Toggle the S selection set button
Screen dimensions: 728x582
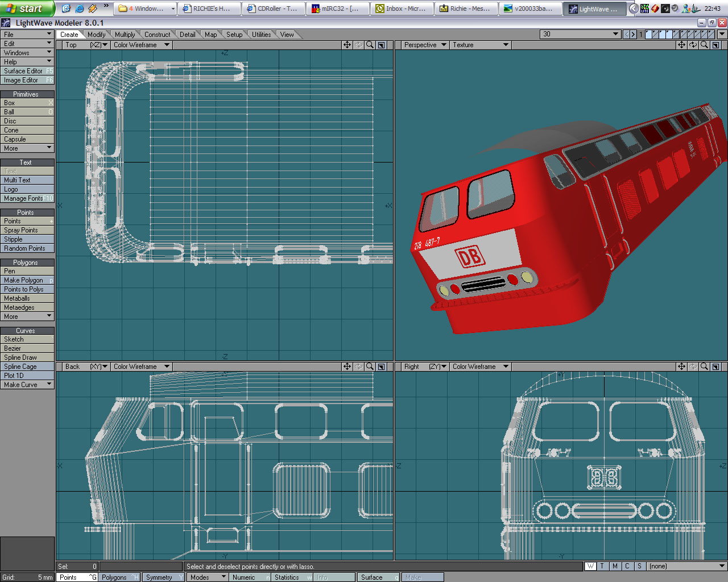point(640,566)
